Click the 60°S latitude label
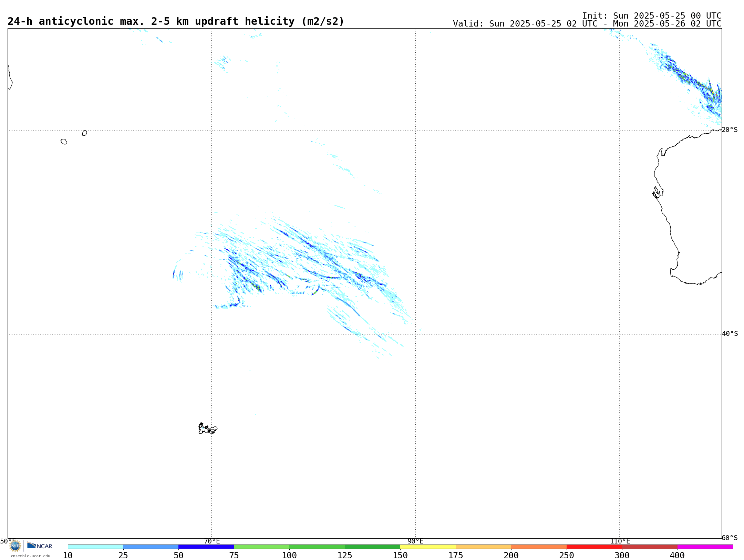 tap(730, 538)
